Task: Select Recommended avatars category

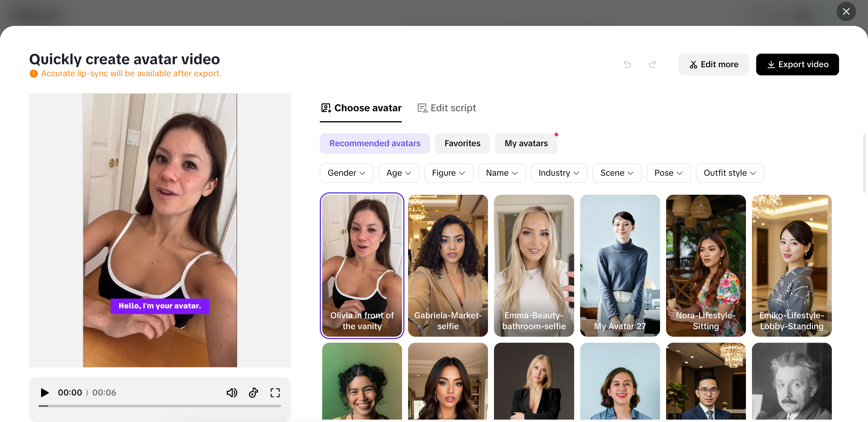Action: 375,143
